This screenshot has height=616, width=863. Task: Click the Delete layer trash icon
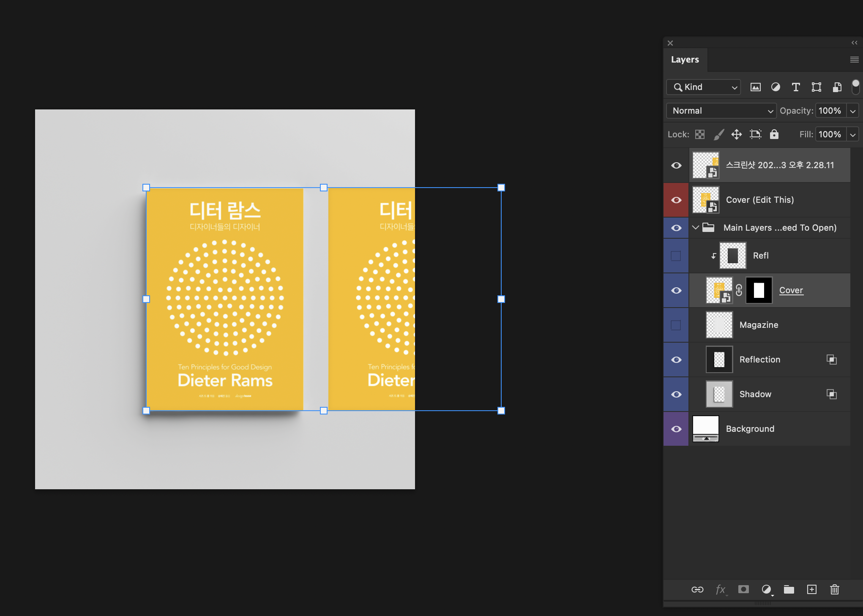(x=834, y=589)
